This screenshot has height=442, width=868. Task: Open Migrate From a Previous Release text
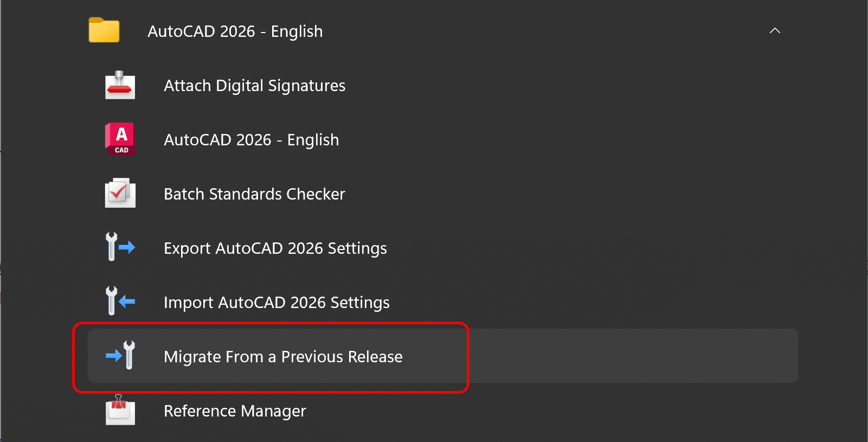click(x=283, y=357)
